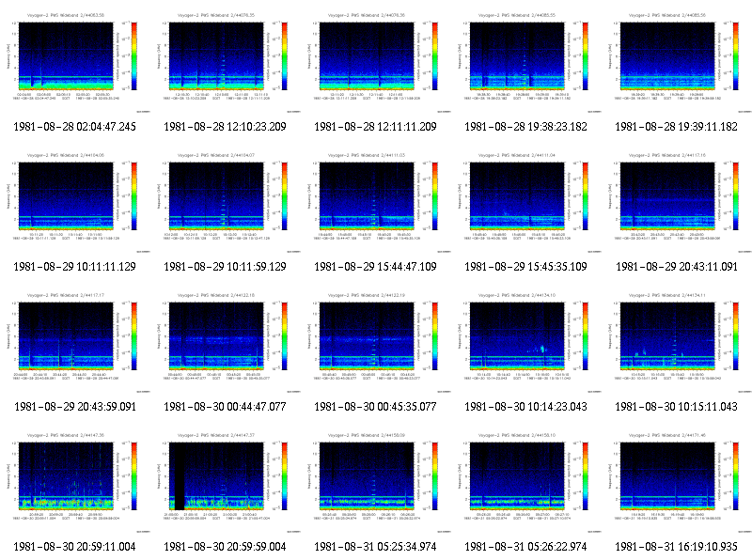The image size is (752, 560).
Task: Click the caption text 1981-08-31 16:19:10.935
Action: pyautogui.click(x=676, y=547)
